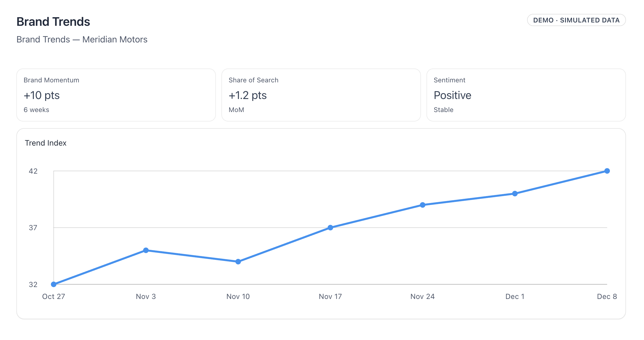
Task: Click the Dec 1 data point
Action: (515, 194)
